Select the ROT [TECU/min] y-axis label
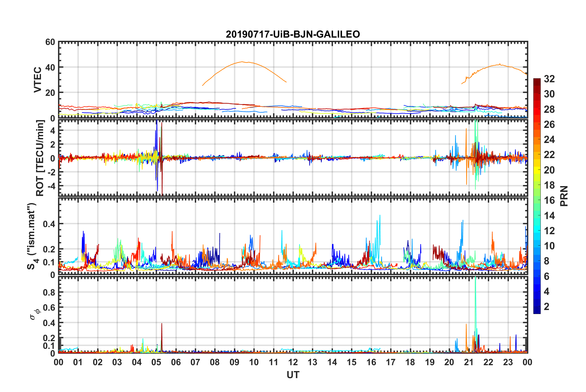The height and width of the screenshot is (392, 586). pyautogui.click(x=40, y=158)
